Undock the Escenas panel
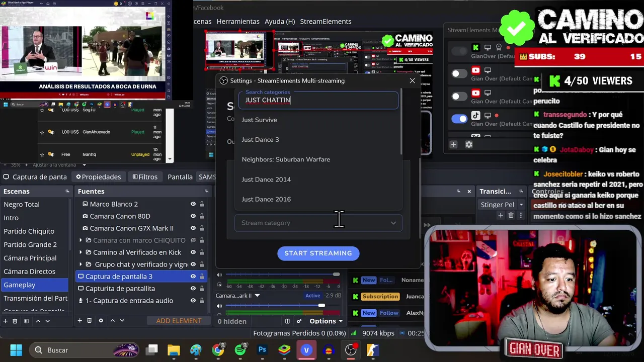Image resolution: width=644 pixels, height=362 pixels. (67, 192)
